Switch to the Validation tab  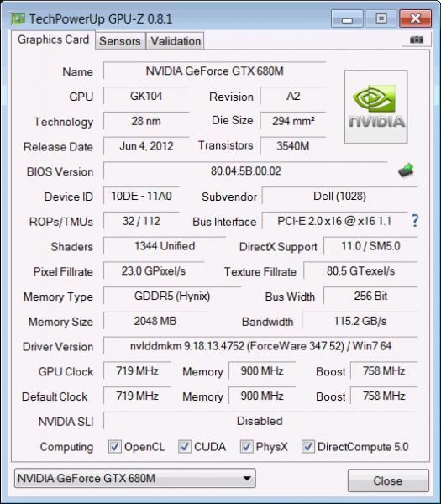[x=176, y=41]
